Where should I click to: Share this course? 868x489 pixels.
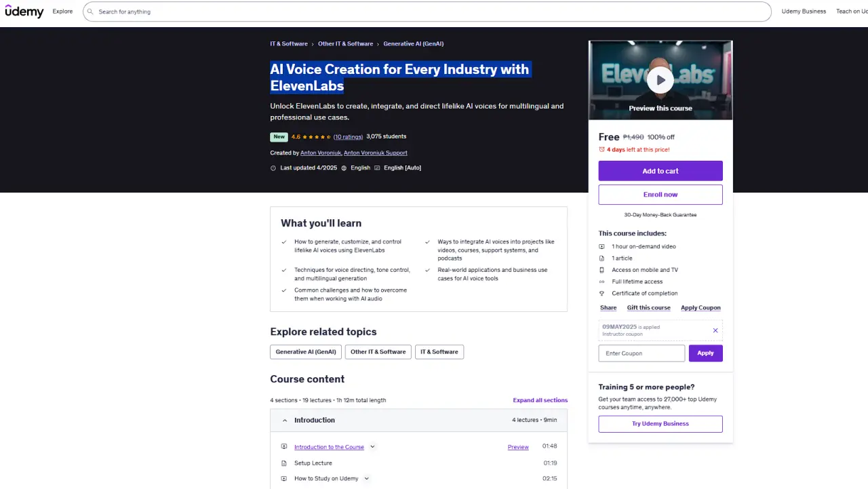pyautogui.click(x=608, y=308)
